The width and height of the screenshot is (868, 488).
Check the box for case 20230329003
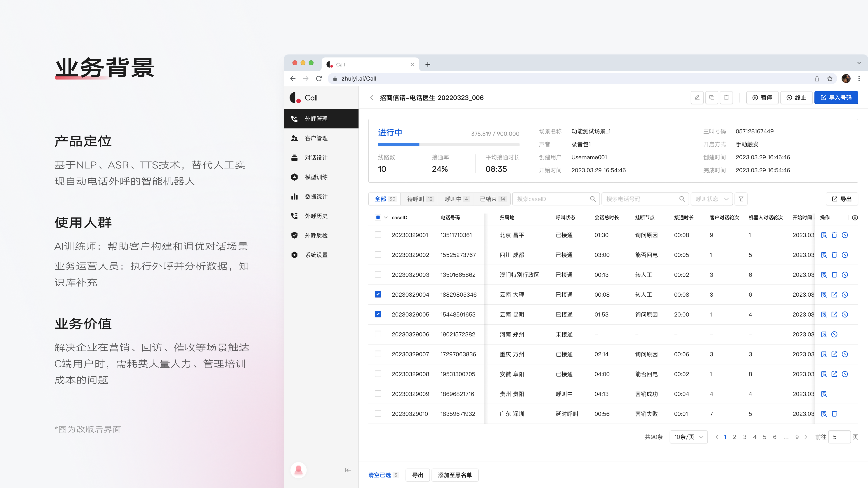(378, 274)
